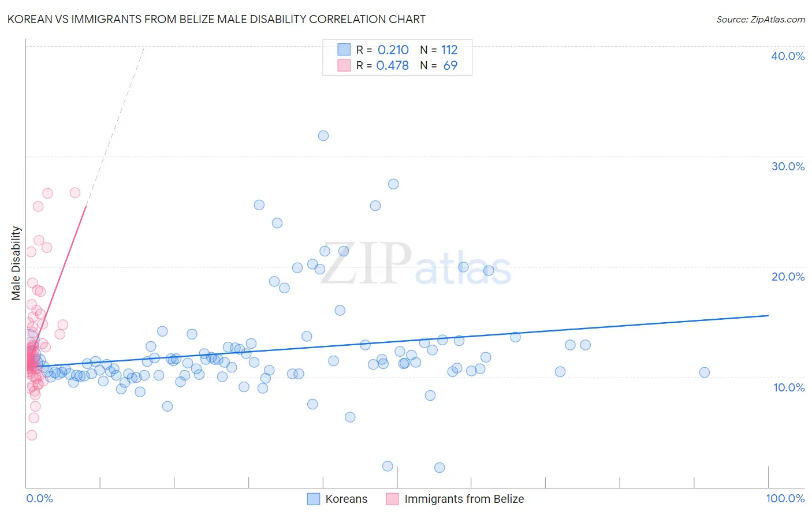Screen dimensions: 812x515
Task: Click the chart title text
Action: pos(216,19)
